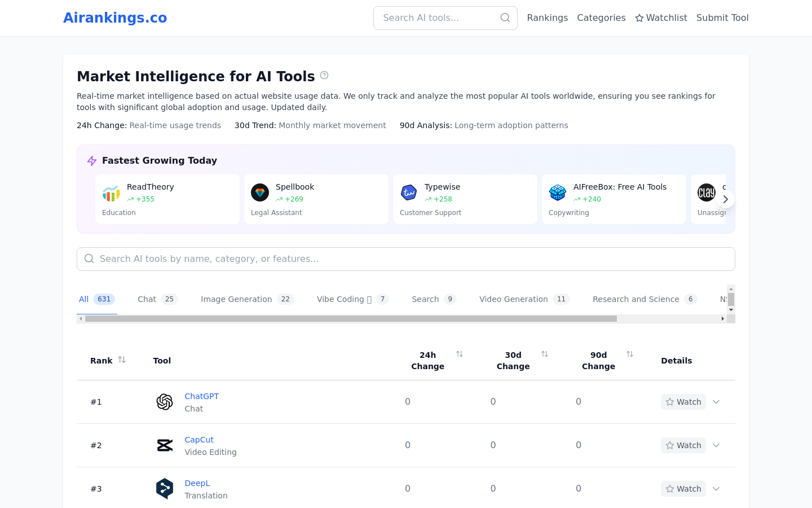812x508 pixels.
Task: Select the Video Generation tab
Action: point(524,299)
